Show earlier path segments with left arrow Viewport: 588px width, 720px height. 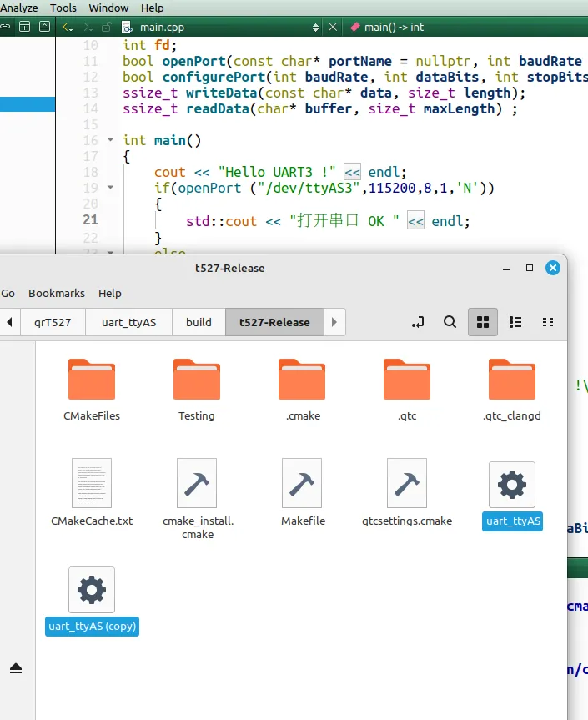pos(10,322)
